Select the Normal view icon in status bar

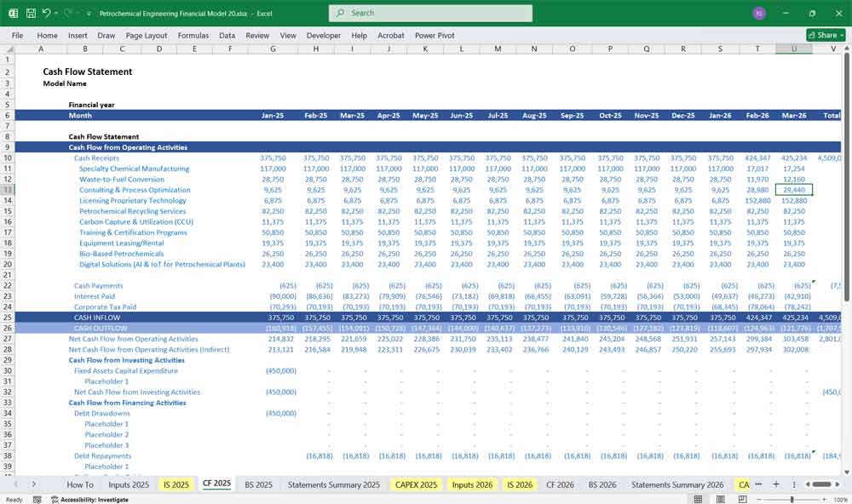pos(699,499)
